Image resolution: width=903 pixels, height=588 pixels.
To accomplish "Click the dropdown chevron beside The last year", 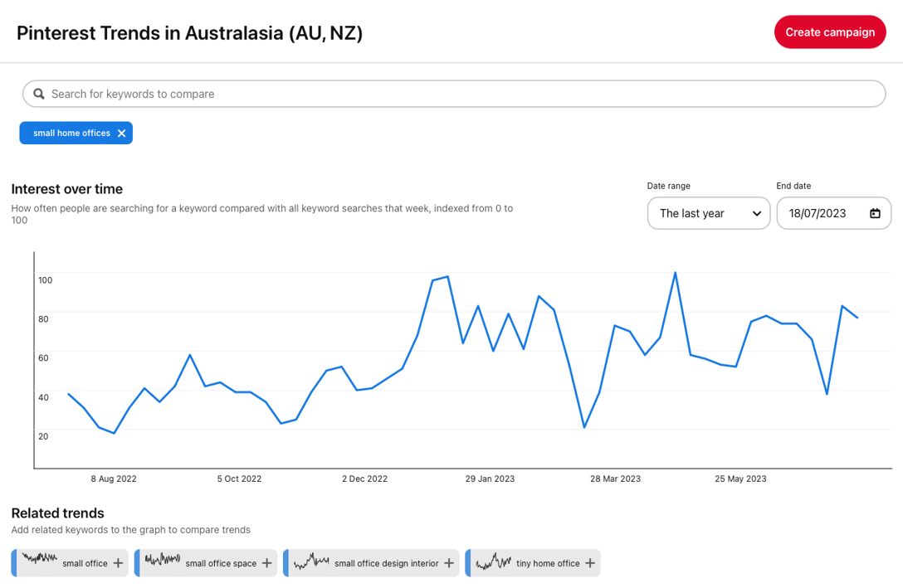I will tap(756, 213).
